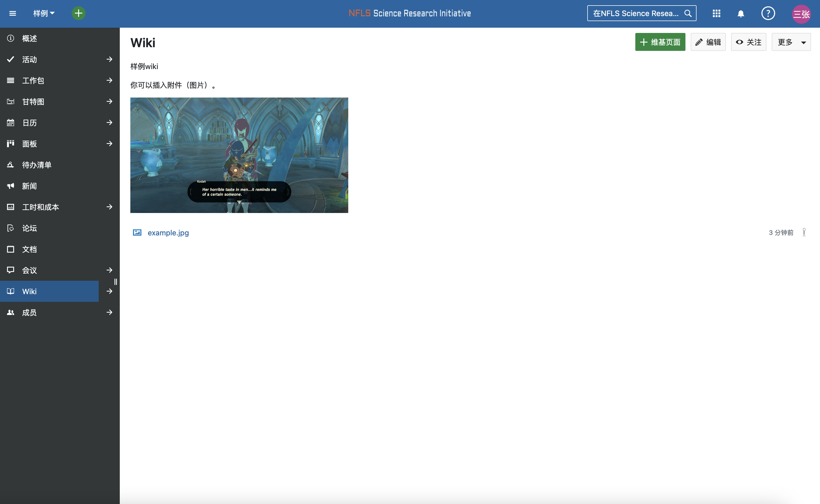
Task: Toggle watch with the 关注 eye button
Action: point(748,42)
